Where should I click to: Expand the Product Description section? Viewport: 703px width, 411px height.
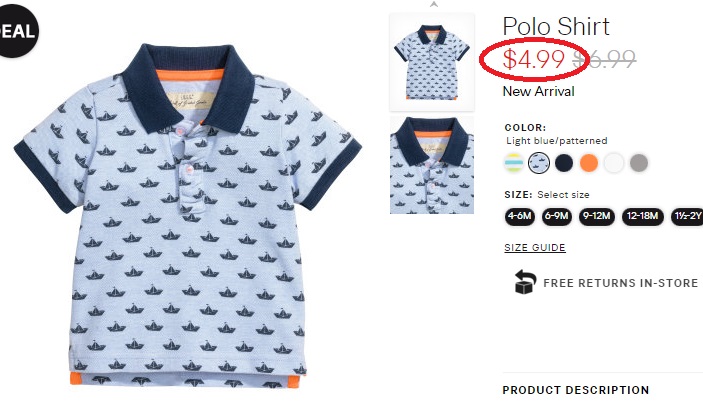pos(575,390)
